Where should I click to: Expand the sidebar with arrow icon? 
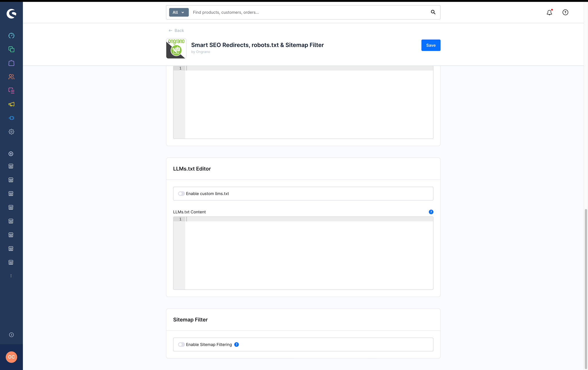coord(11,335)
